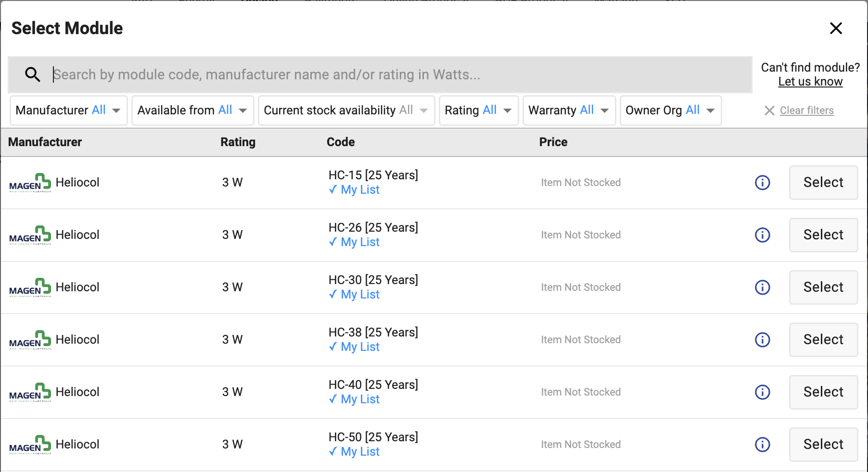Screen dimensions: 868x472
Task: Click My List under HC-50
Action: click(354, 452)
